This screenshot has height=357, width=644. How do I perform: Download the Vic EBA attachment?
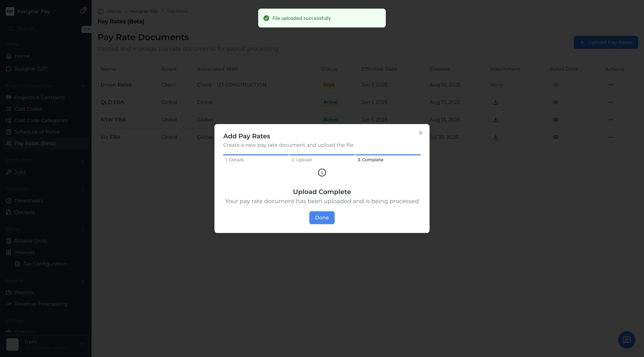click(x=495, y=137)
